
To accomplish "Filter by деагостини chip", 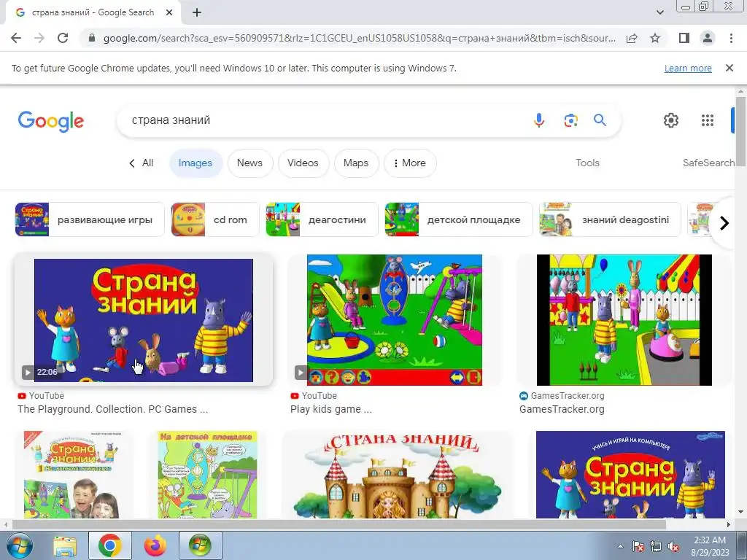I will pyautogui.click(x=322, y=219).
